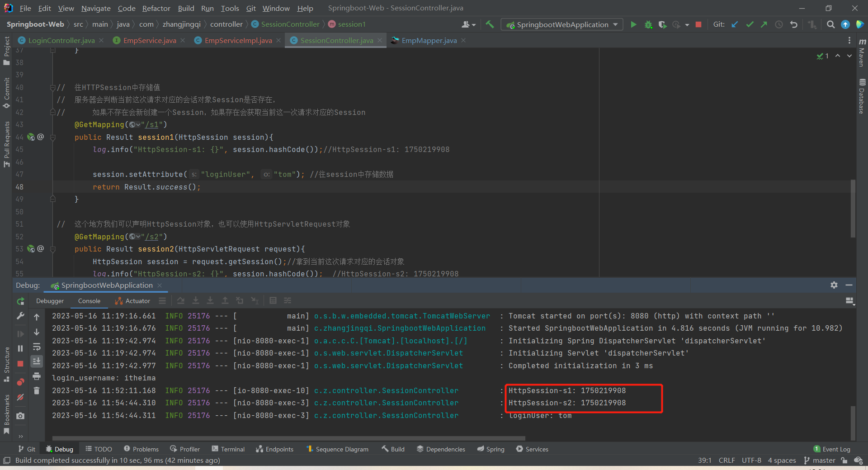
Task: Go to the next highlighted problem arrow
Action: tap(849, 56)
